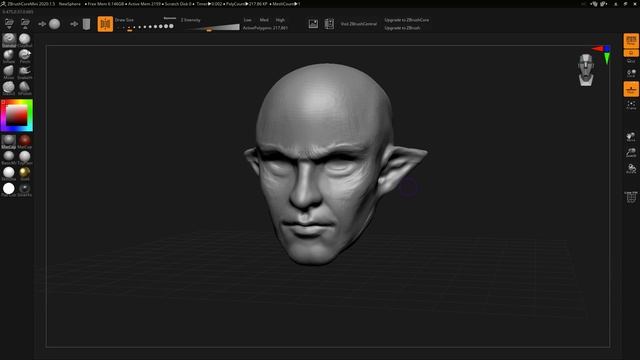Choose the smallest Draw Size dot
Screen dimensions: 640x360
pyautogui.click(x=119, y=27)
